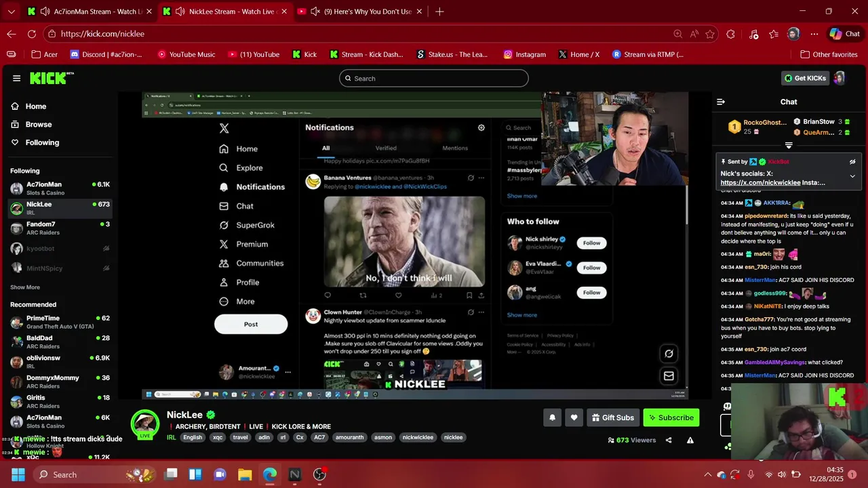Refresh the page
868x488 pixels.
pos(32,34)
